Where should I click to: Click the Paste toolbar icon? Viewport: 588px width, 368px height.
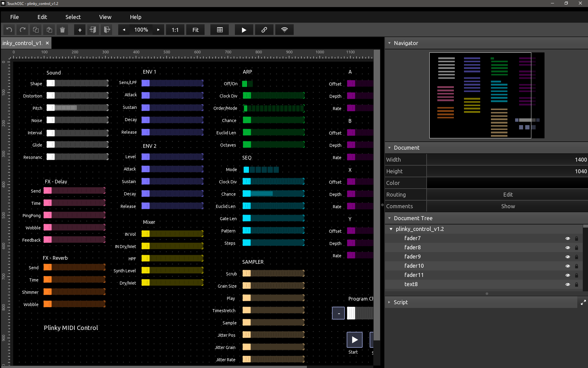click(49, 30)
